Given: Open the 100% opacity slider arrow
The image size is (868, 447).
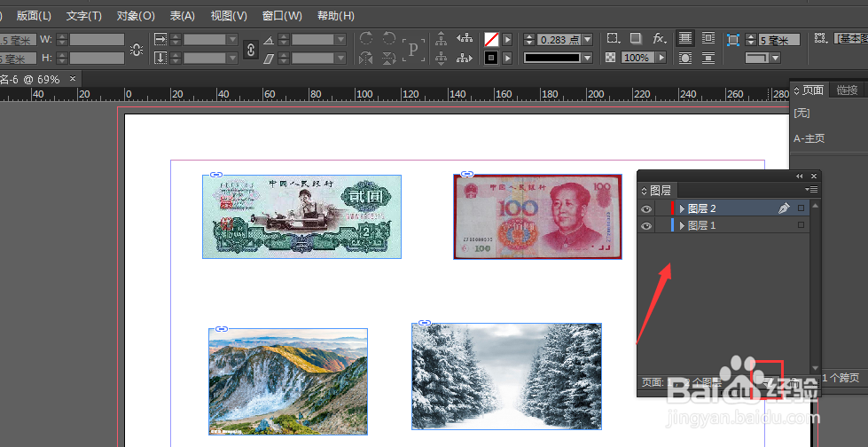Looking at the screenshot, I should coord(661,58).
